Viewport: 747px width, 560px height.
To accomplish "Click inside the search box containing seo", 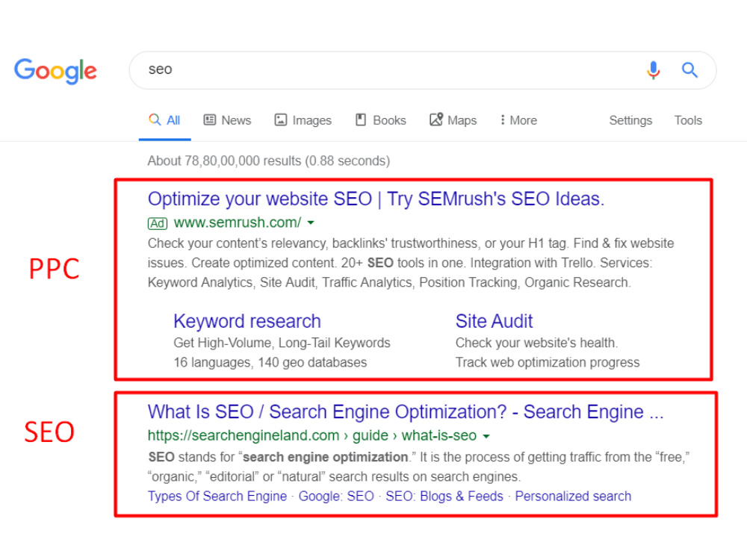I will [x=391, y=70].
